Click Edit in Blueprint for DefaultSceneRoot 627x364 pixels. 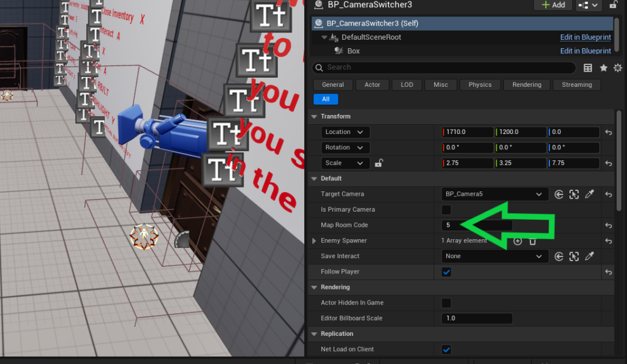pyautogui.click(x=585, y=37)
